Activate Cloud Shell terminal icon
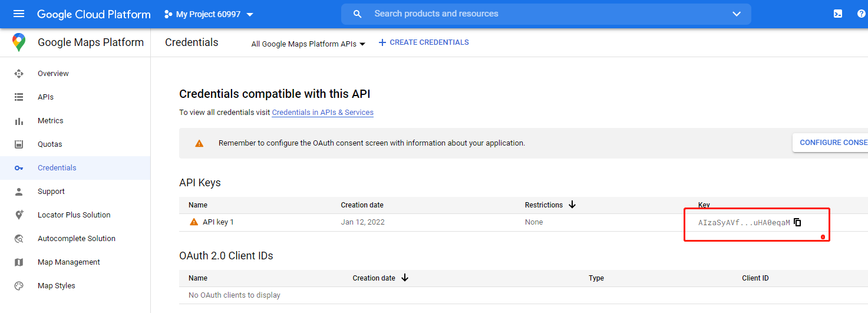 [838, 14]
